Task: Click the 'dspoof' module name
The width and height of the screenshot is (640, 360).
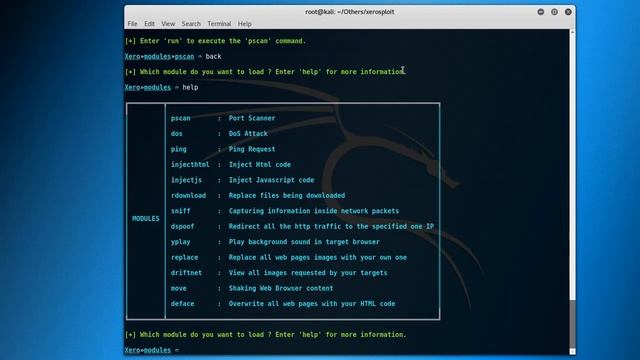Action: point(182,227)
